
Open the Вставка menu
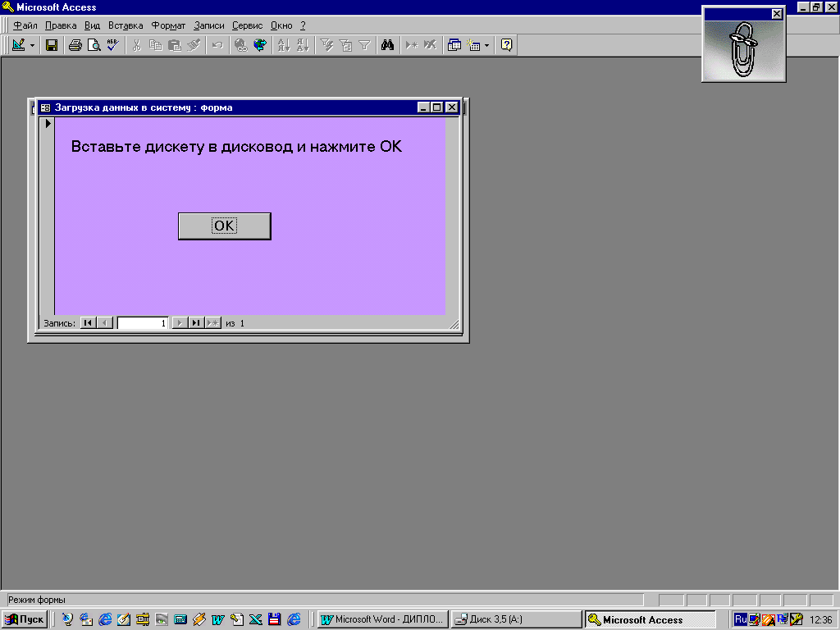pos(126,25)
